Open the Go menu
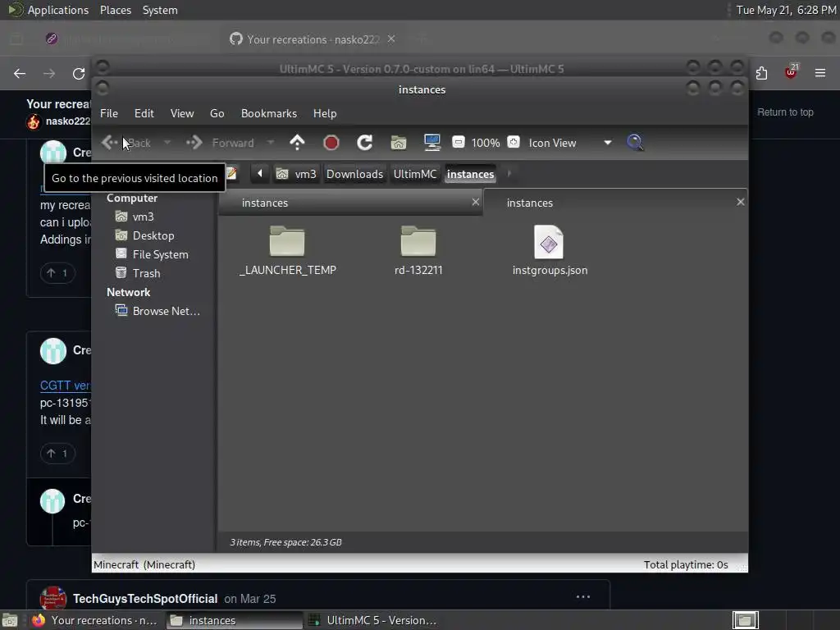840x630 pixels. tap(217, 113)
